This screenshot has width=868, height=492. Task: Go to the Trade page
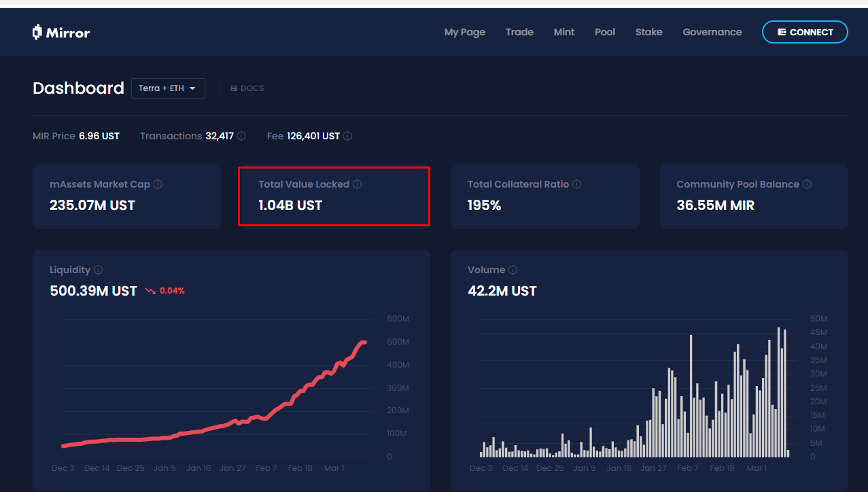[x=519, y=32]
